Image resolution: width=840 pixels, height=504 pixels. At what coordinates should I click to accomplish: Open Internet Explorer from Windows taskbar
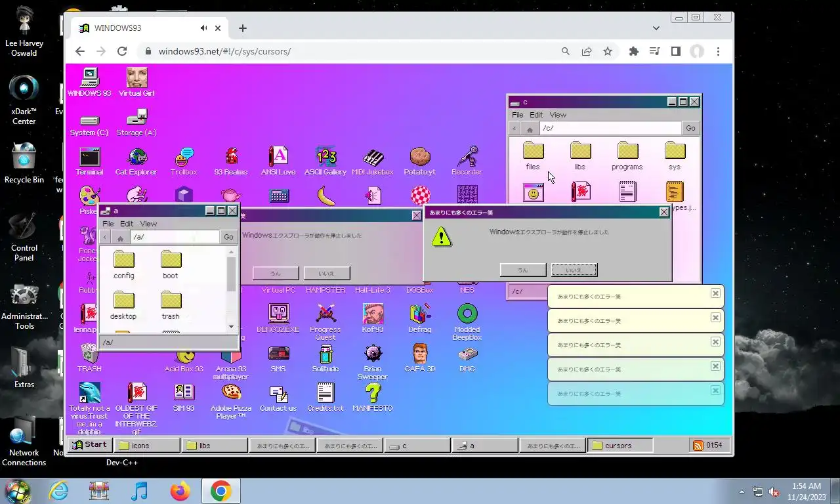[58, 491]
